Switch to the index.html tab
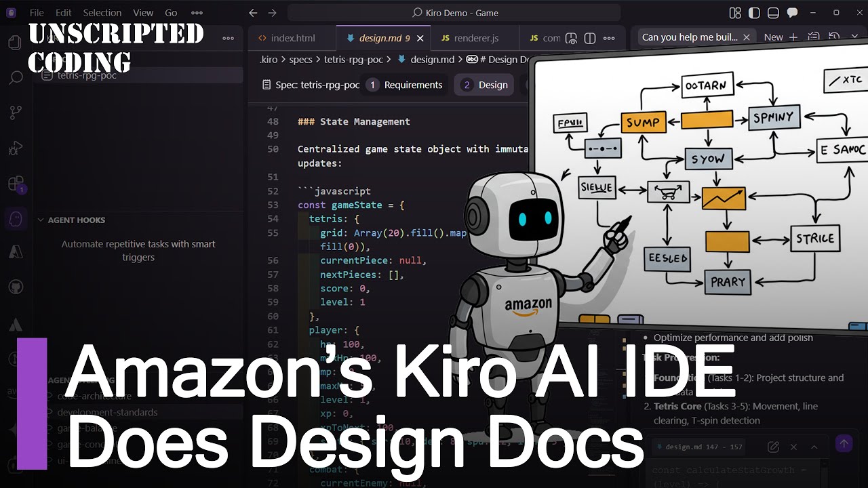Viewport: 868px width, 488px height. click(x=292, y=38)
